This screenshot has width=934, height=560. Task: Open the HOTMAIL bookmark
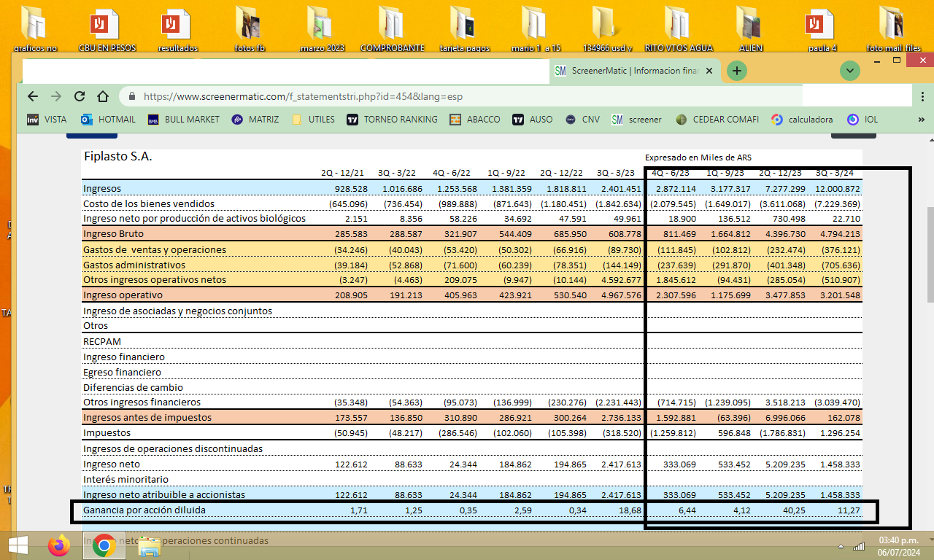pos(108,120)
